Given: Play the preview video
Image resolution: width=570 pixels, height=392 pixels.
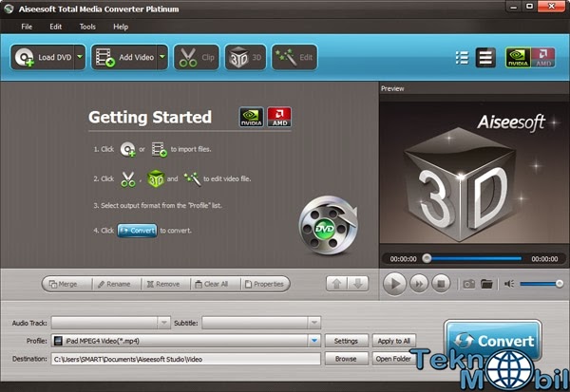Looking at the screenshot, I should point(394,284).
